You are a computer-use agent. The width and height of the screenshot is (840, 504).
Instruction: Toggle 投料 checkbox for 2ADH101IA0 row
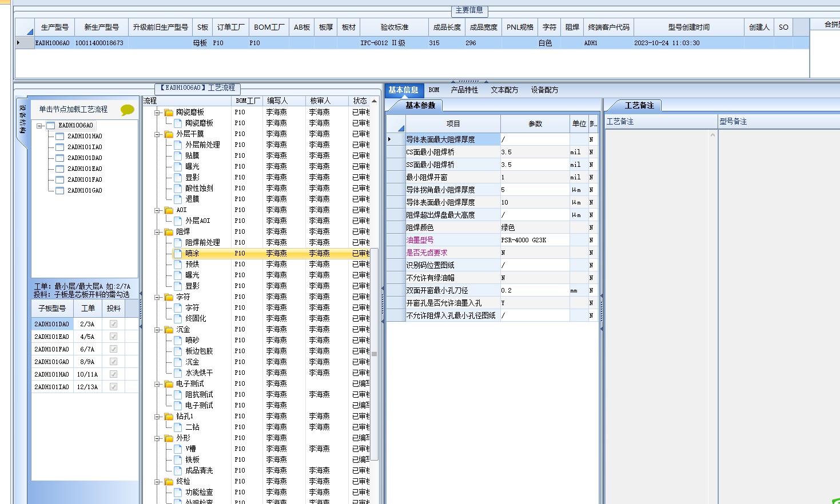113,387
